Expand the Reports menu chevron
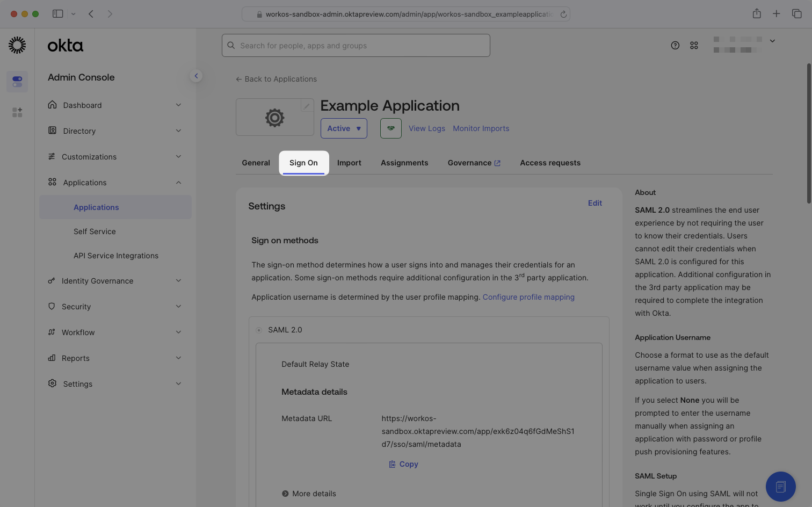 coord(178,358)
